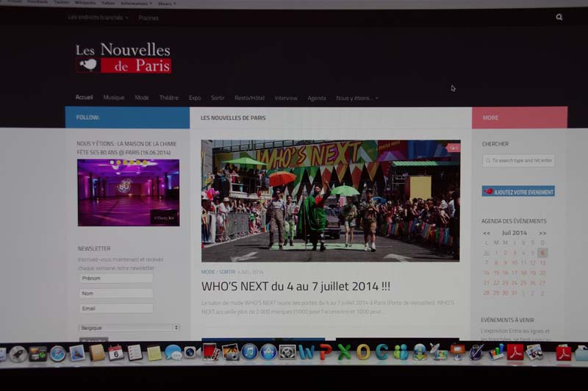Click the MODE category link under photo
The height and width of the screenshot is (391, 588).
208,272
